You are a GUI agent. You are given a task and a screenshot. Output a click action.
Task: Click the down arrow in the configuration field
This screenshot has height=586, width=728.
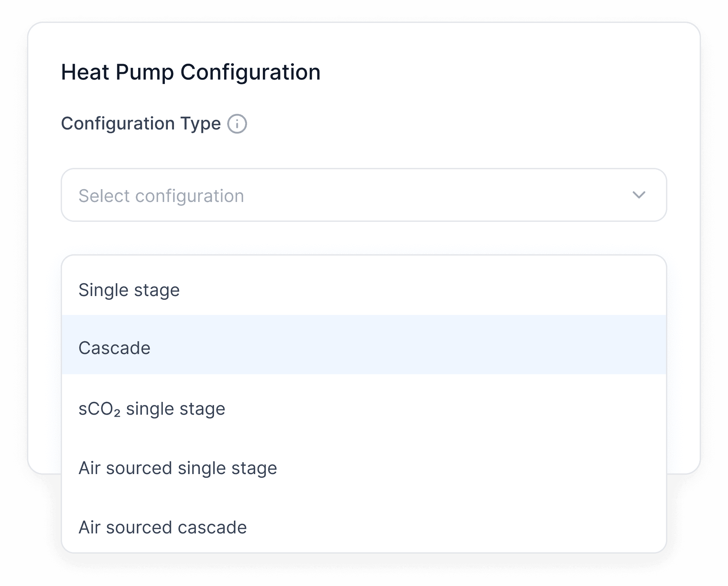pyautogui.click(x=639, y=195)
